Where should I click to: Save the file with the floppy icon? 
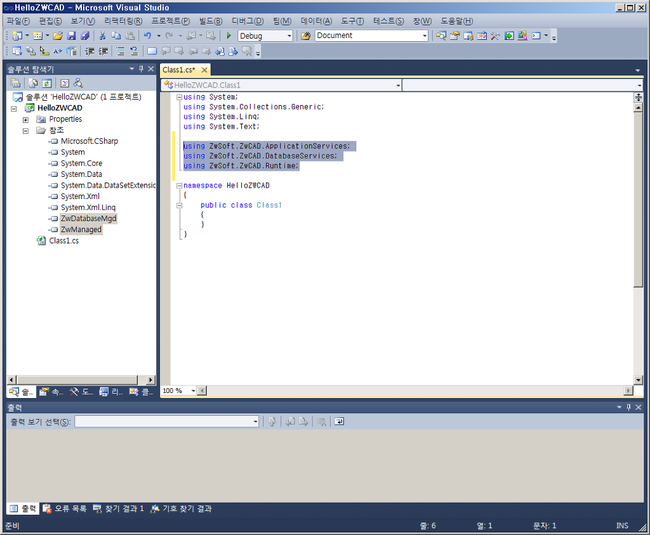[71, 36]
